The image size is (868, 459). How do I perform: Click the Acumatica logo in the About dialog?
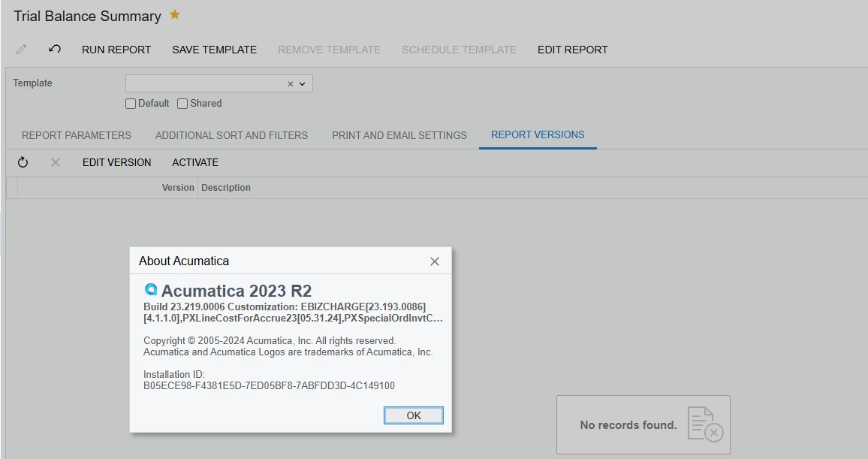click(151, 289)
